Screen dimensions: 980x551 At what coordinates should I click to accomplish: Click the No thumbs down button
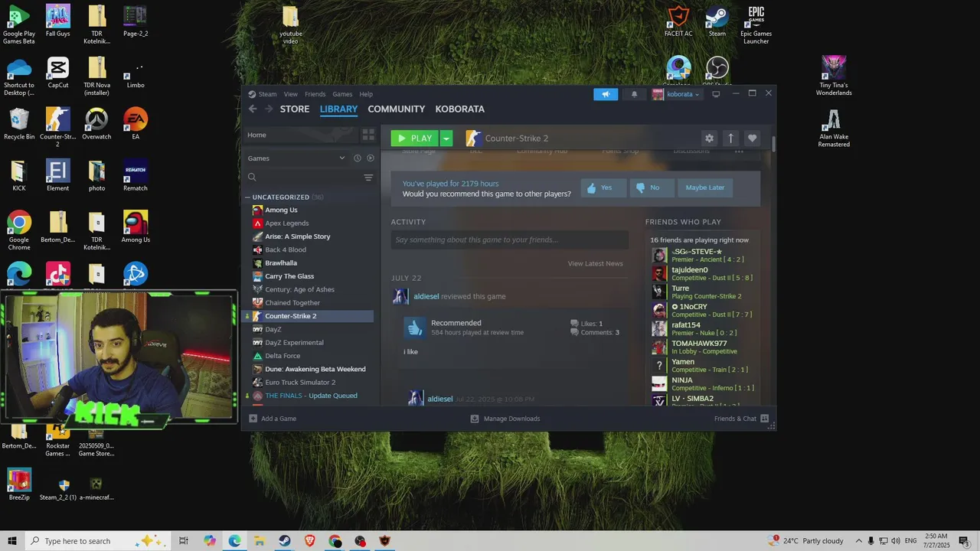click(652, 187)
